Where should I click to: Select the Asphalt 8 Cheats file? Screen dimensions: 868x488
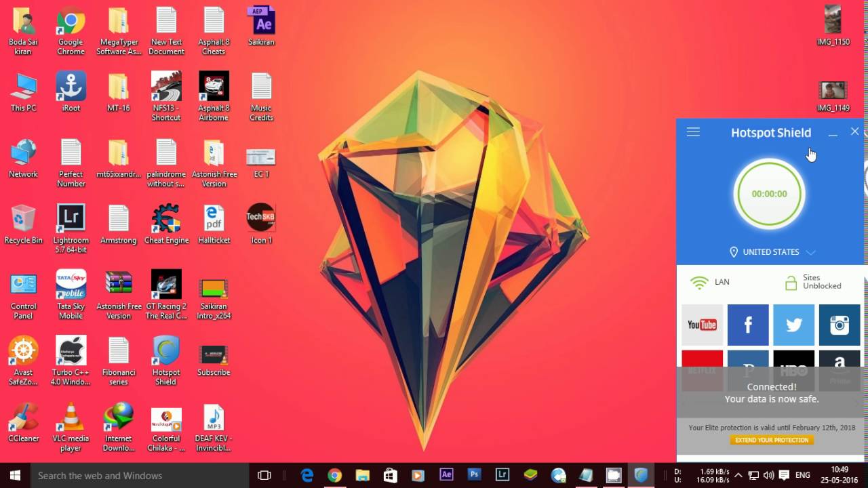pos(214,31)
